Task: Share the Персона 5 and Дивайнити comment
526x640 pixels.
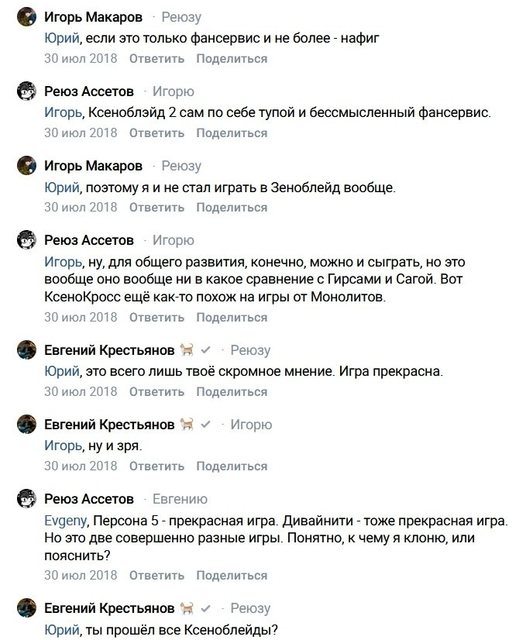Action: [x=232, y=576]
